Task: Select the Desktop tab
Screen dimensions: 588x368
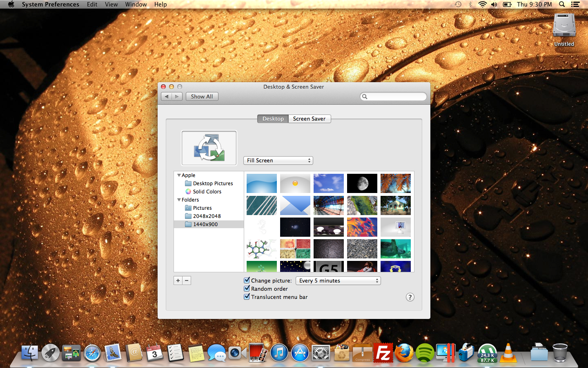Action: pyautogui.click(x=273, y=119)
